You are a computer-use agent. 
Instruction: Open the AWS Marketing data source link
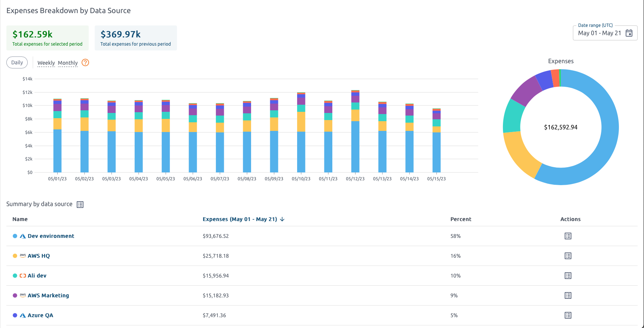48,295
